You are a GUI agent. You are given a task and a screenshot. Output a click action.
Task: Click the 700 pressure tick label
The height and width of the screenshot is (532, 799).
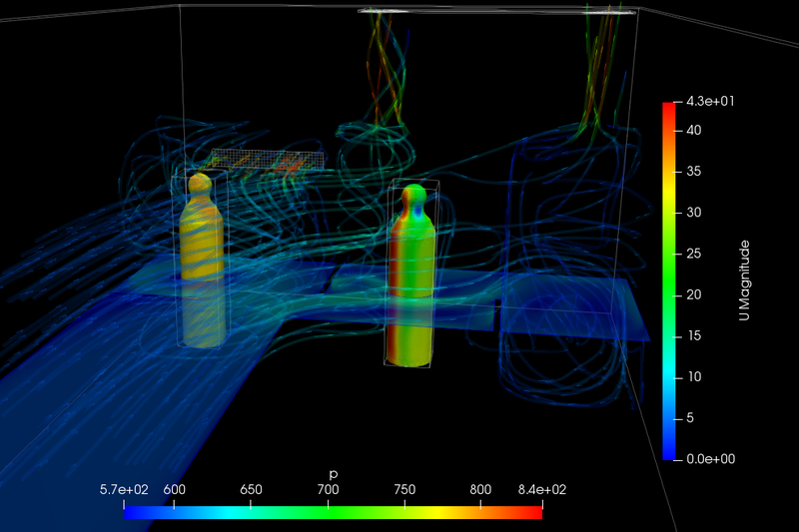328,490
